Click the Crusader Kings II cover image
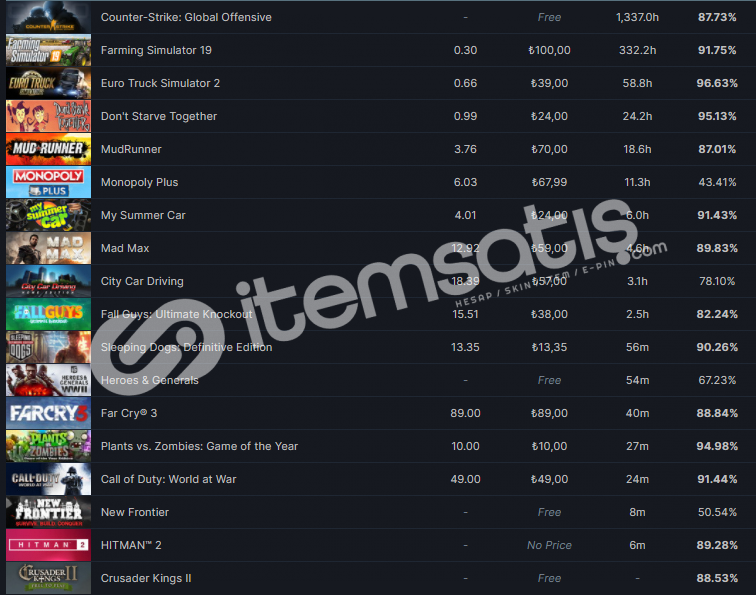This screenshot has width=756, height=595. point(48,578)
